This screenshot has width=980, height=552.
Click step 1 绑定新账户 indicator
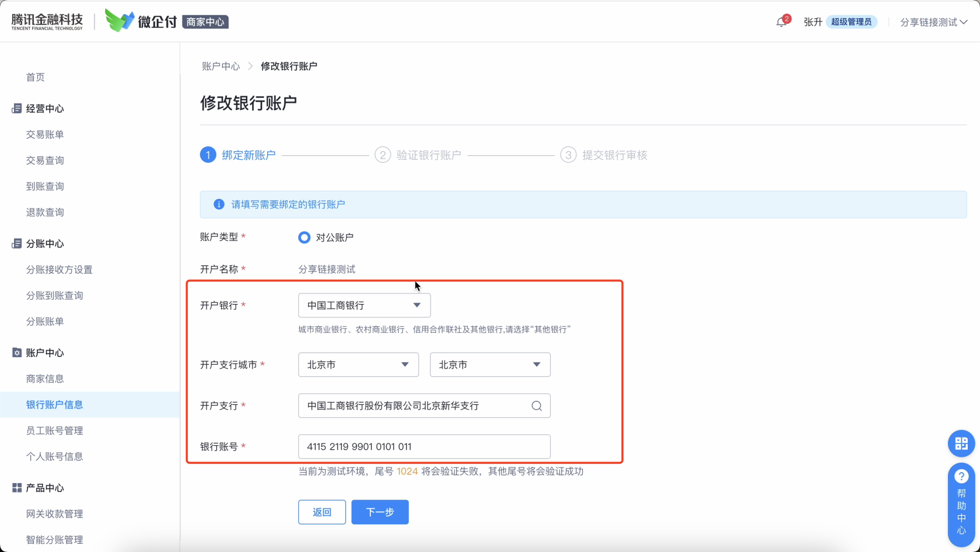point(238,155)
